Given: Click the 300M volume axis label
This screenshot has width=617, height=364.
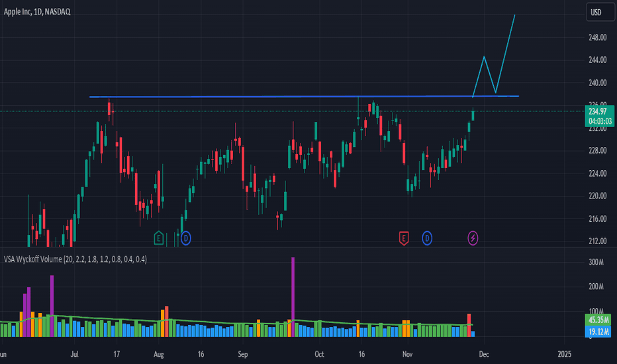Looking at the screenshot, I should [x=596, y=262].
